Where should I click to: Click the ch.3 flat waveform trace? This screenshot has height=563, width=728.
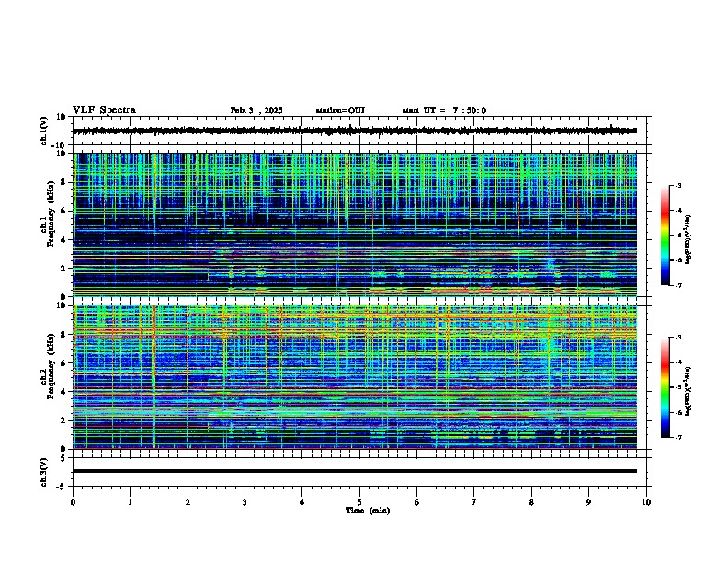355,471
